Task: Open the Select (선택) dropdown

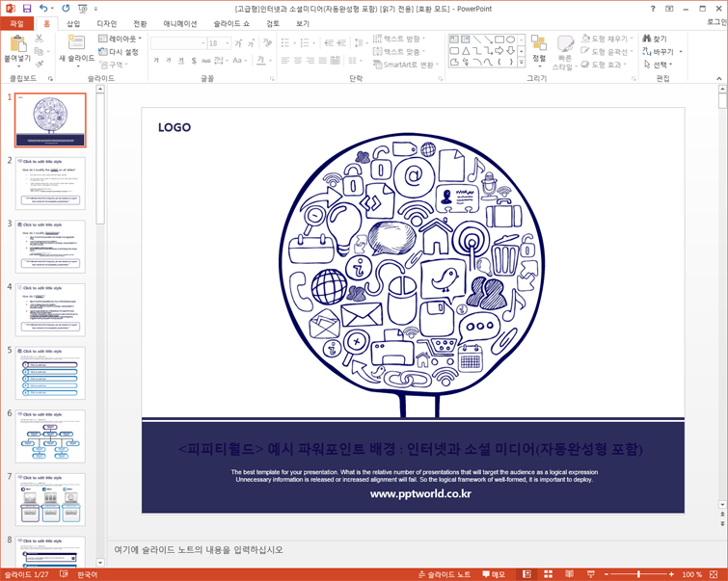Action: 658,65
